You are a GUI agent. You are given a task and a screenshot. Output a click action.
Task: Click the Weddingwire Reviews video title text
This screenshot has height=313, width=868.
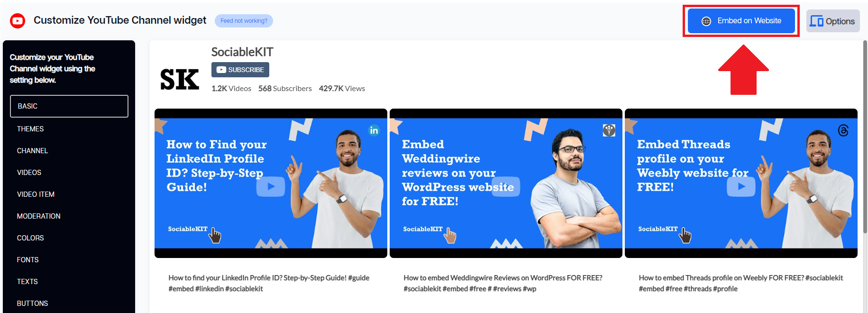[503, 283]
